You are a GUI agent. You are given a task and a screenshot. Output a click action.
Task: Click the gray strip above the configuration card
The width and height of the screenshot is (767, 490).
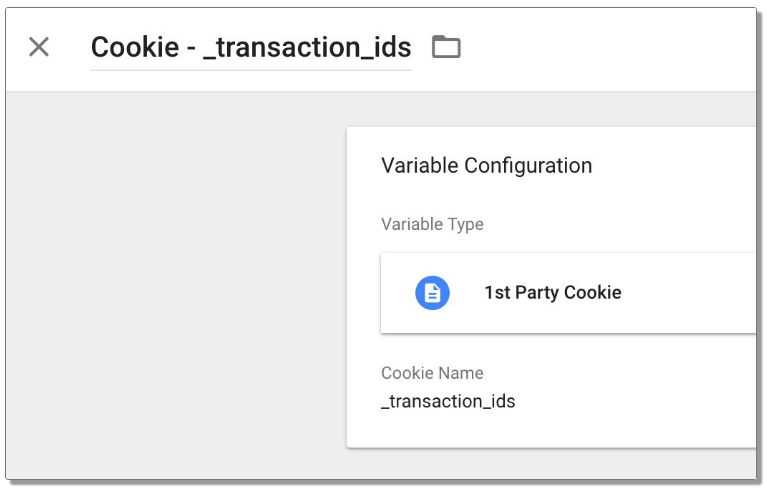pos(550,109)
